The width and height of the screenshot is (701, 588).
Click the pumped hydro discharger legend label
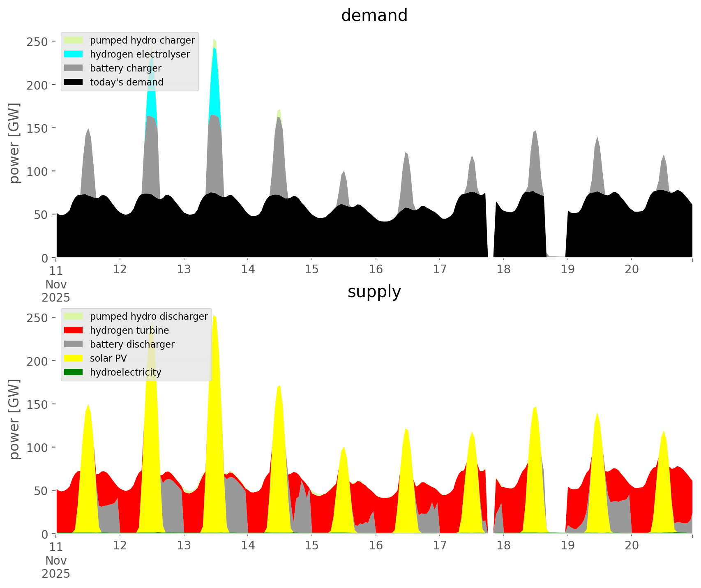149,316
